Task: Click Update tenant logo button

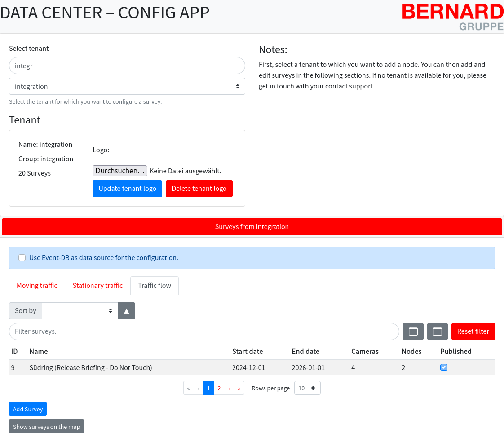Action: click(x=127, y=189)
